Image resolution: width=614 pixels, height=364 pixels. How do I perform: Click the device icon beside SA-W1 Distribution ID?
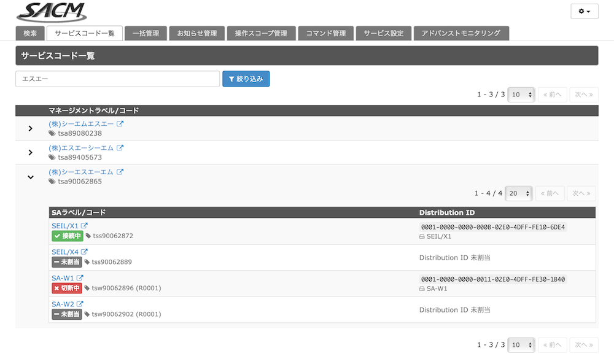coord(422,288)
